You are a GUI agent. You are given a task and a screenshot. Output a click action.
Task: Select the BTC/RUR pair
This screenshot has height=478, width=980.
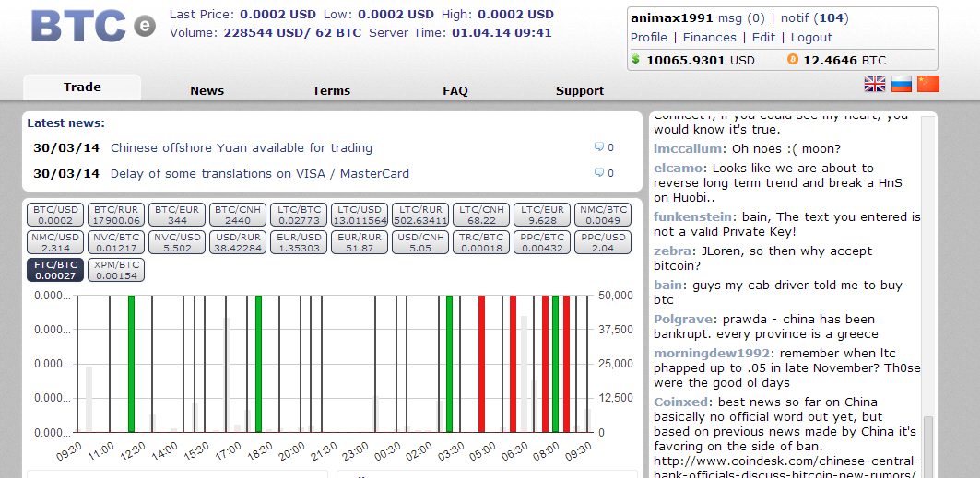pyautogui.click(x=116, y=215)
